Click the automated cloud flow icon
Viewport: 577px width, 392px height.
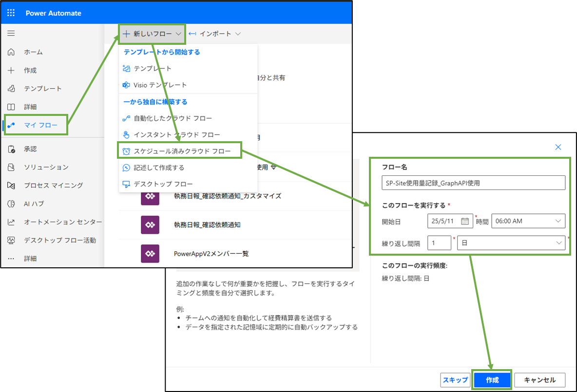(126, 118)
